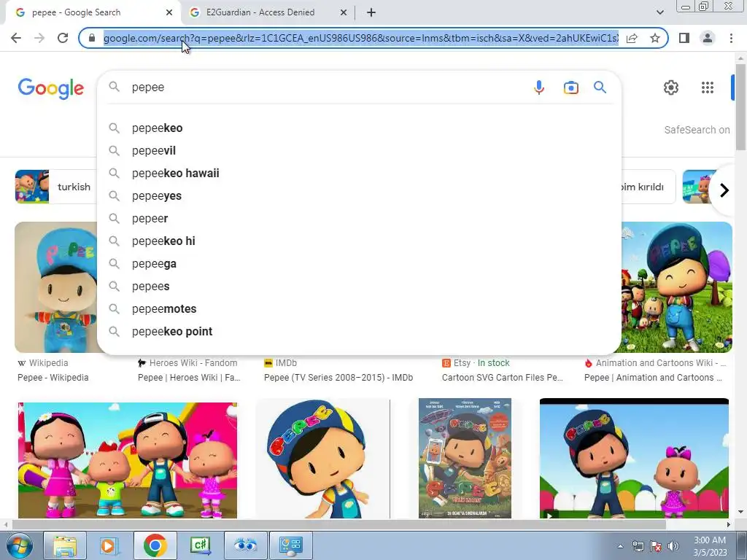The image size is (747, 560).
Task: Close the pepee - Google Search tab
Action: click(169, 12)
